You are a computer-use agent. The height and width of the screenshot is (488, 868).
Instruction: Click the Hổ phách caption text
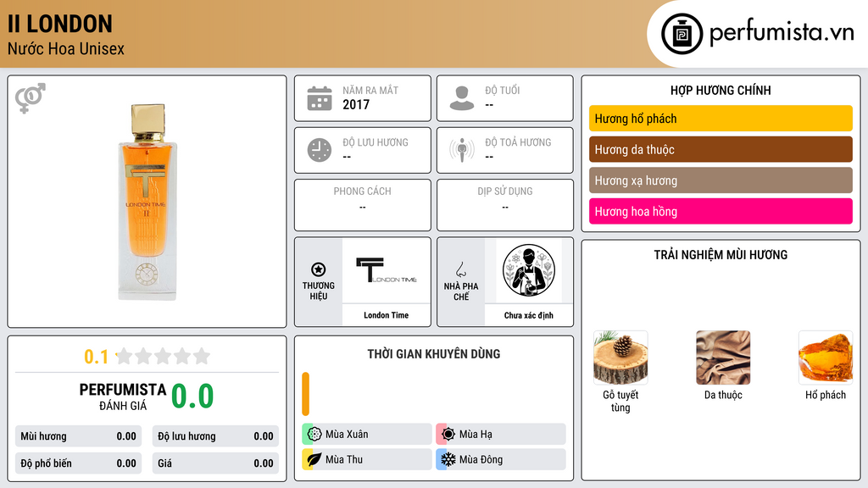pyautogui.click(x=826, y=395)
